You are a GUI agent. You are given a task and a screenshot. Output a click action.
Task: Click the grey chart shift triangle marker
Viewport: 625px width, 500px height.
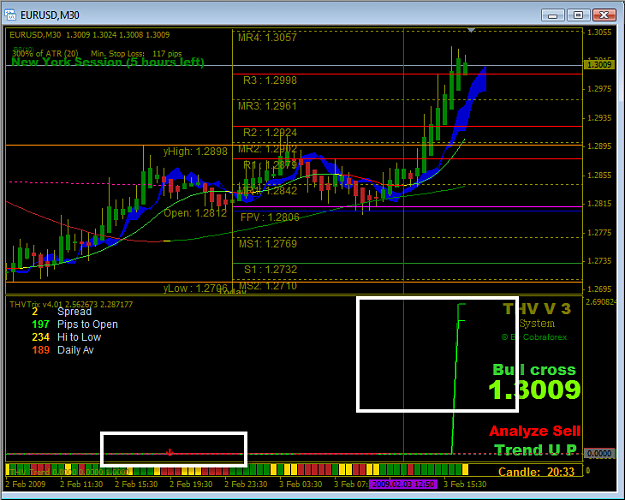pyautogui.click(x=471, y=30)
